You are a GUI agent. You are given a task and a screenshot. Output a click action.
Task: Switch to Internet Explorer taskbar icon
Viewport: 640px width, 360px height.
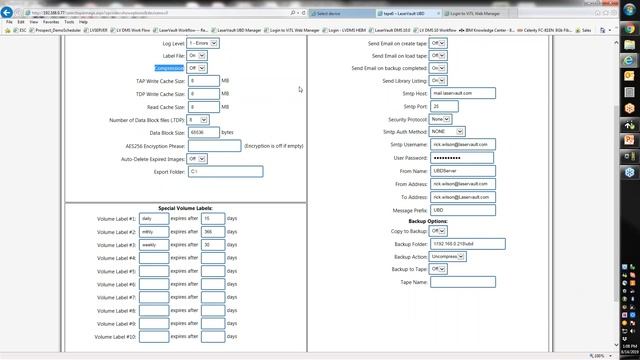click(629, 60)
